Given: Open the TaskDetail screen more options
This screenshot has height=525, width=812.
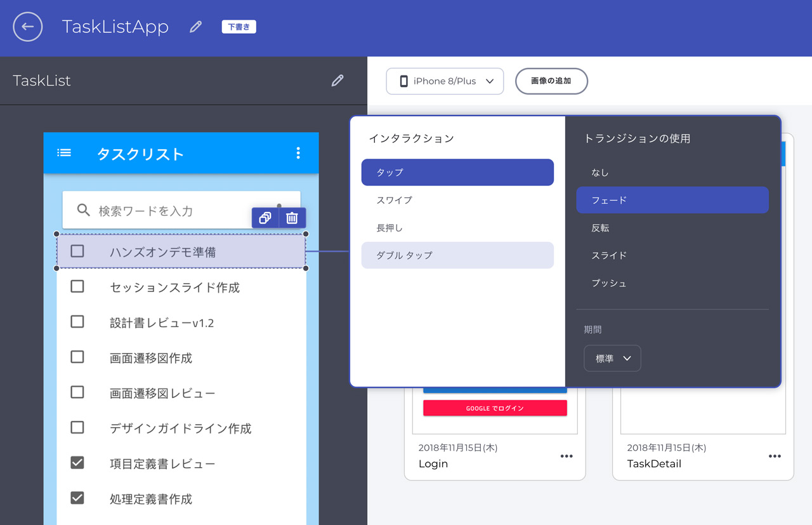Looking at the screenshot, I should coord(775,456).
